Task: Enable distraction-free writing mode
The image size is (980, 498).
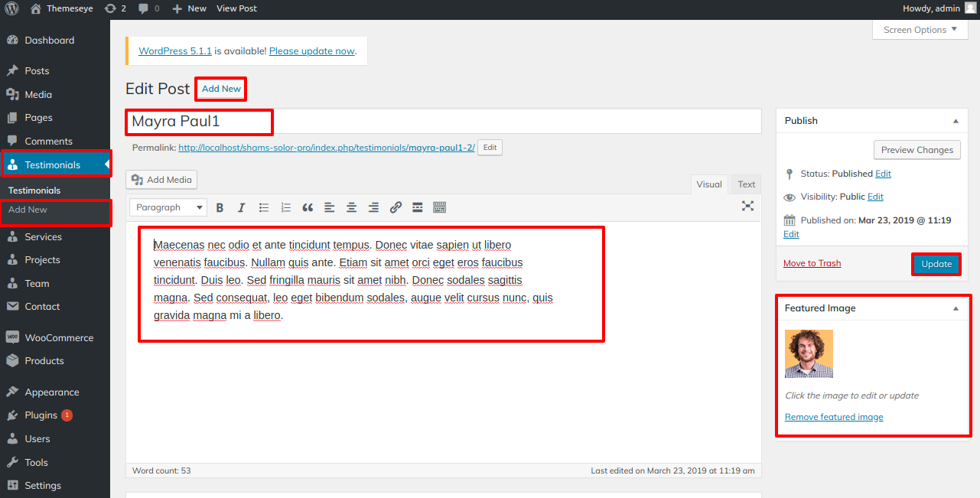Action: [747, 206]
